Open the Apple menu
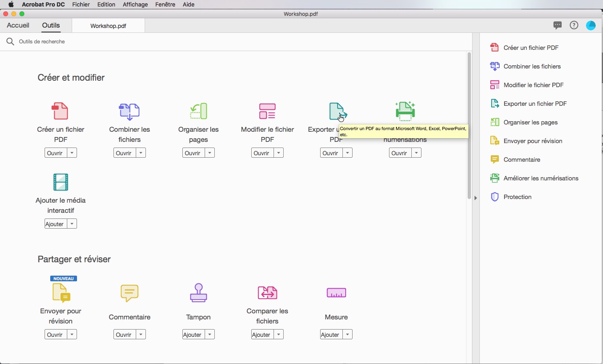 coord(11,4)
